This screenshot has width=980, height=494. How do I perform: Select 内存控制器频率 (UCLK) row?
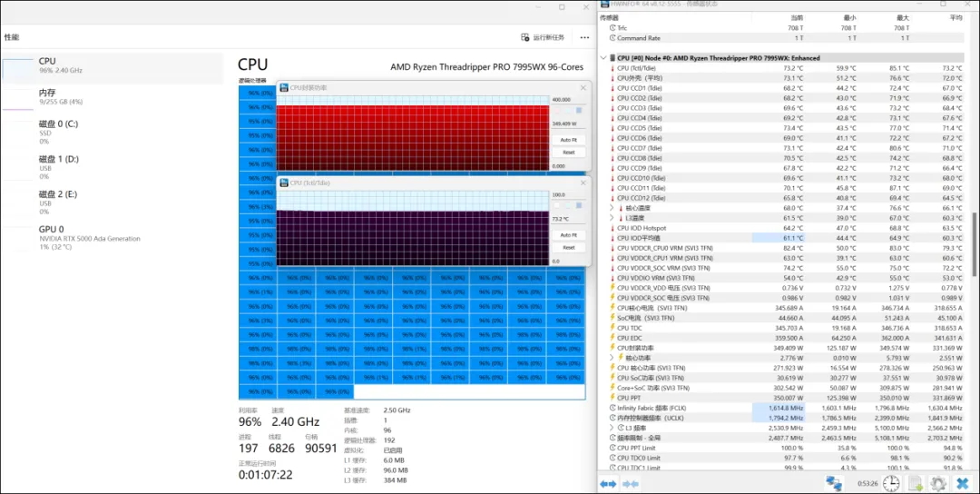[x=783, y=419]
